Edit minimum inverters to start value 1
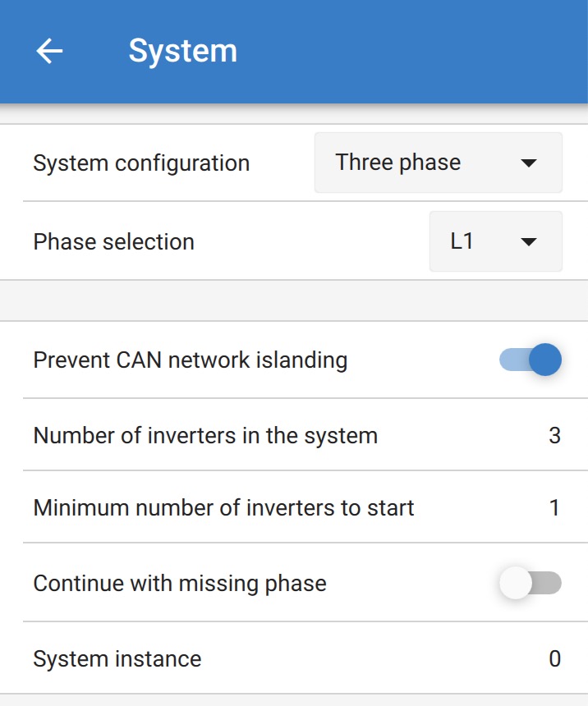The width and height of the screenshot is (588, 706). pos(554,507)
